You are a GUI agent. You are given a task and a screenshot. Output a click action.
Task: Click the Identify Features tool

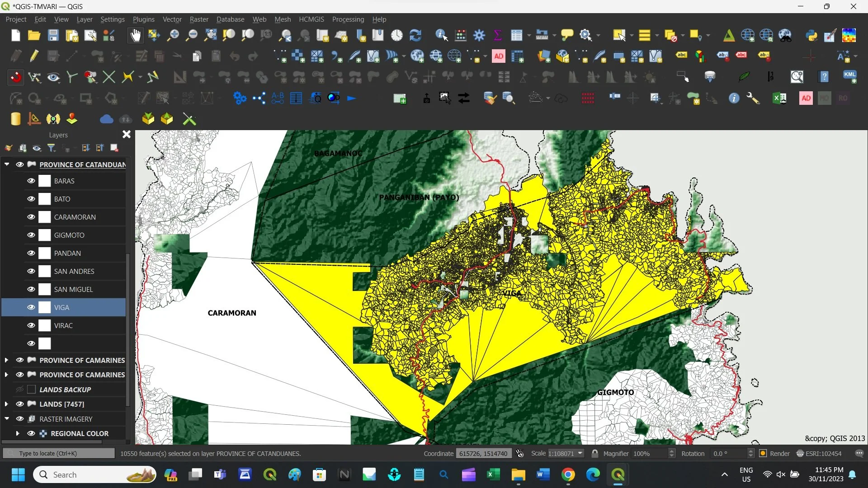pos(441,35)
